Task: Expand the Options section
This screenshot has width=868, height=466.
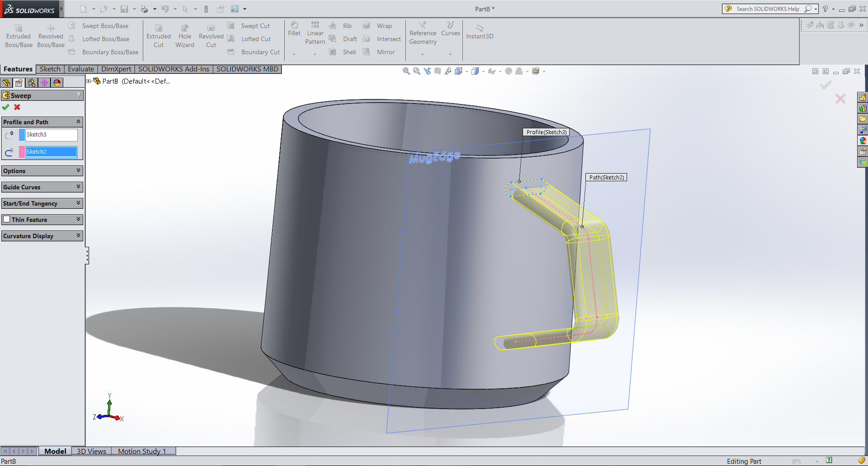Action: point(78,170)
